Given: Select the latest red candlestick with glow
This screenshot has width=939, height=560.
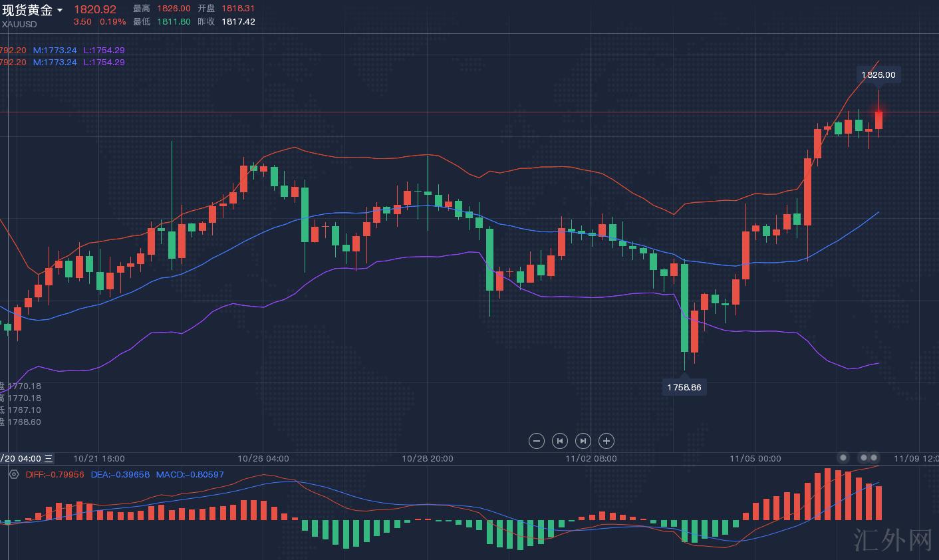Looking at the screenshot, I should (x=878, y=120).
